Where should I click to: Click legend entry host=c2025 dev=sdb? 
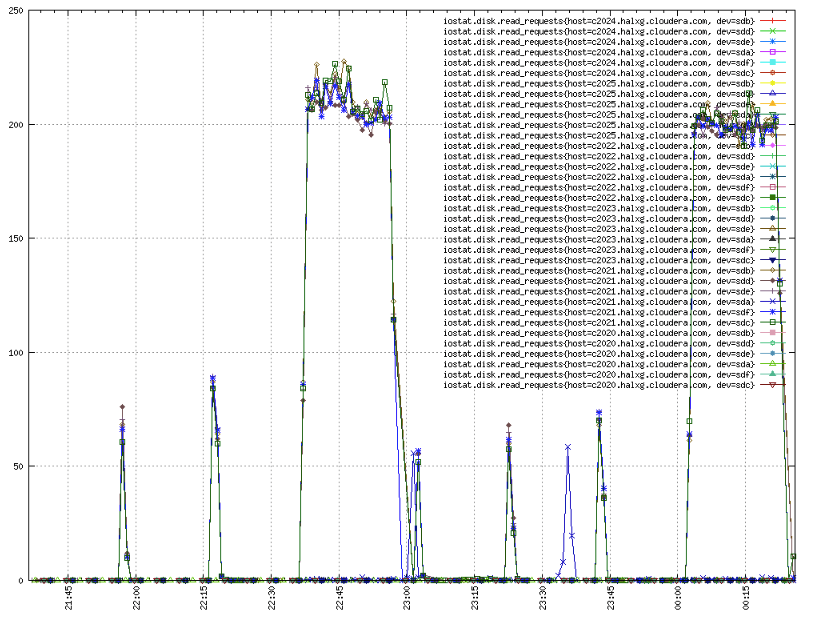[x=614, y=83]
